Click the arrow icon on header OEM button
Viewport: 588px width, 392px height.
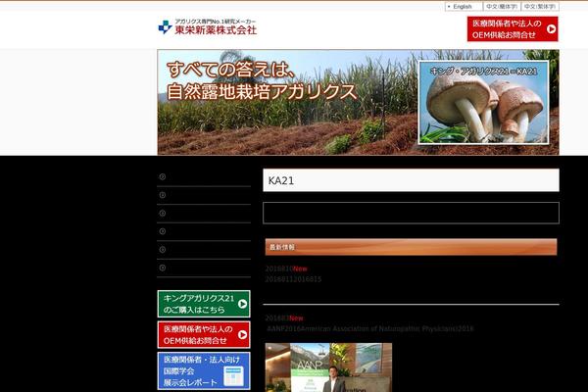[x=551, y=28]
